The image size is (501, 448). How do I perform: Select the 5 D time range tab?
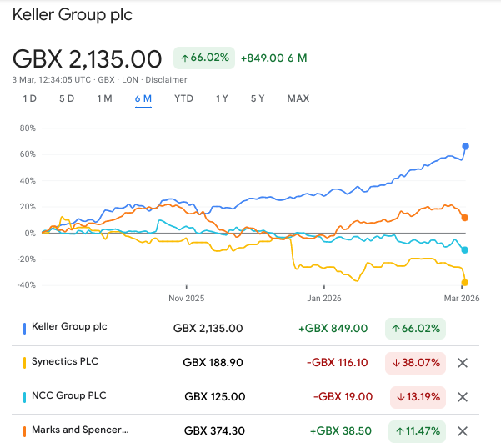pos(67,98)
